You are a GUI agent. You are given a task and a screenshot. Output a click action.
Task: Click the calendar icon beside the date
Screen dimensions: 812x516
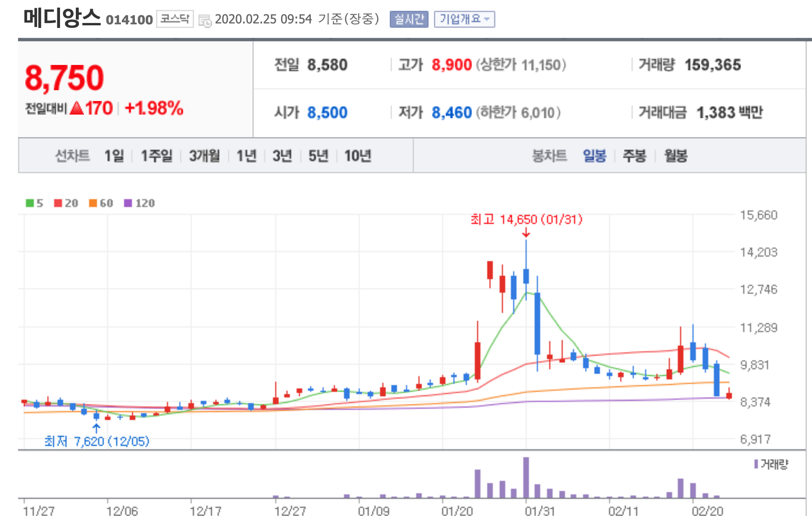pos(205,20)
